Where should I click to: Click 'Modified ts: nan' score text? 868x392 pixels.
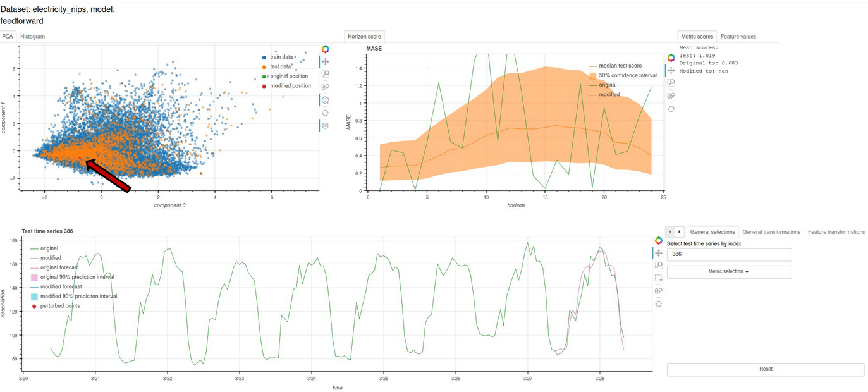[704, 71]
